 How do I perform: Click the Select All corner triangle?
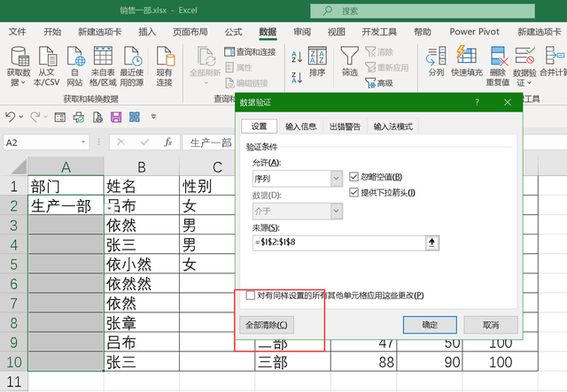point(18,167)
